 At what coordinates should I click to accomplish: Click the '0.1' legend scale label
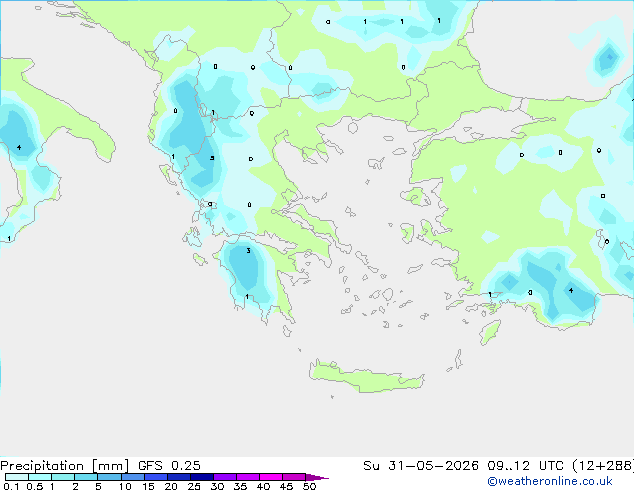pos(11,486)
